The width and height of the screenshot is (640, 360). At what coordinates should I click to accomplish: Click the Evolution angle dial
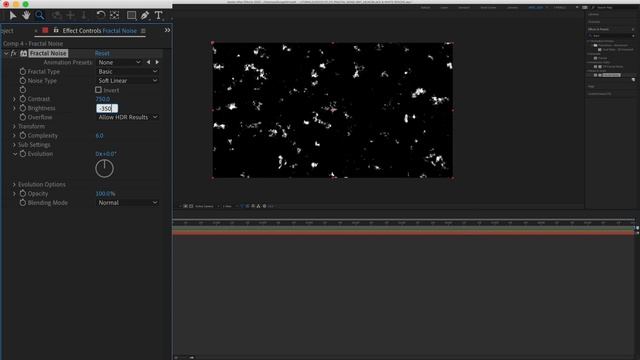(104, 168)
